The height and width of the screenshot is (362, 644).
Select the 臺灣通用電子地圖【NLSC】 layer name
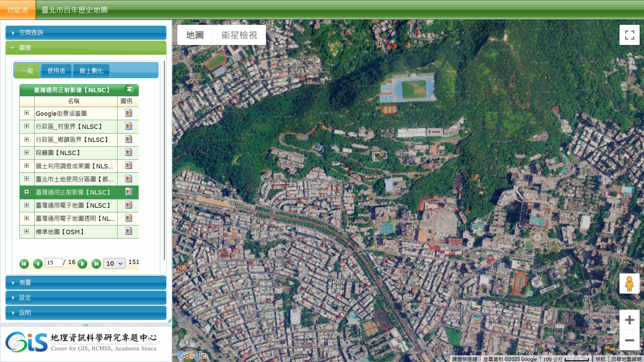73,205
